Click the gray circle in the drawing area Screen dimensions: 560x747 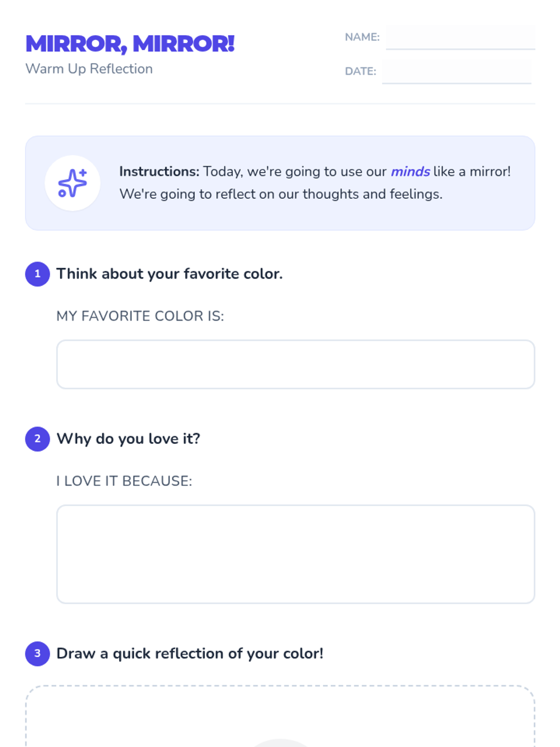click(x=280, y=743)
